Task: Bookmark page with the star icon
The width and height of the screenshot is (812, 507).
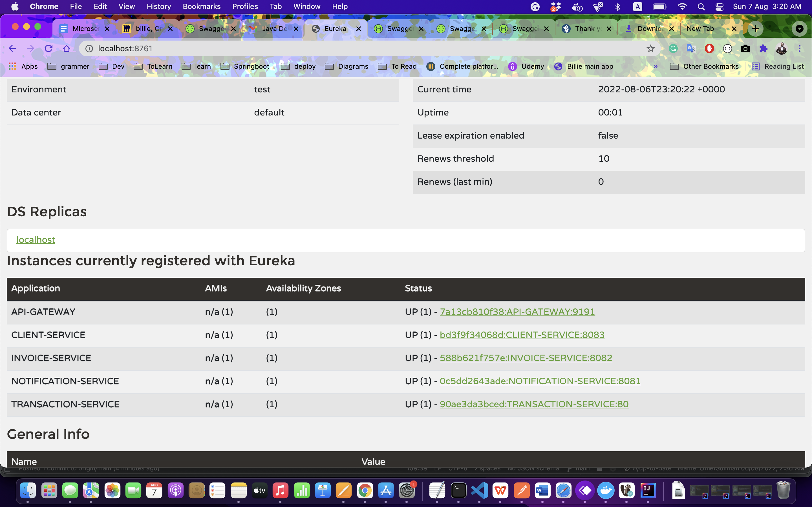Action: (651, 49)
